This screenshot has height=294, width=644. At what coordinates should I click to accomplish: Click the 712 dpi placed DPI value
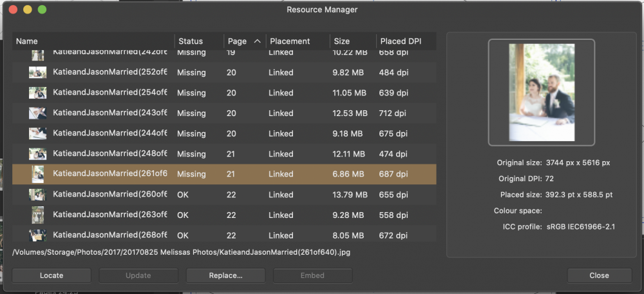392,113
